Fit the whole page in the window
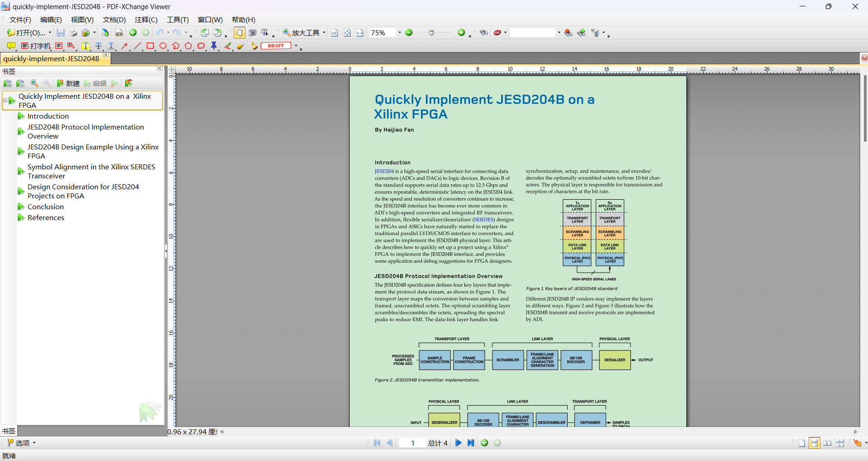The width and height of the screenshot is (868, 461). pos(347,33)
